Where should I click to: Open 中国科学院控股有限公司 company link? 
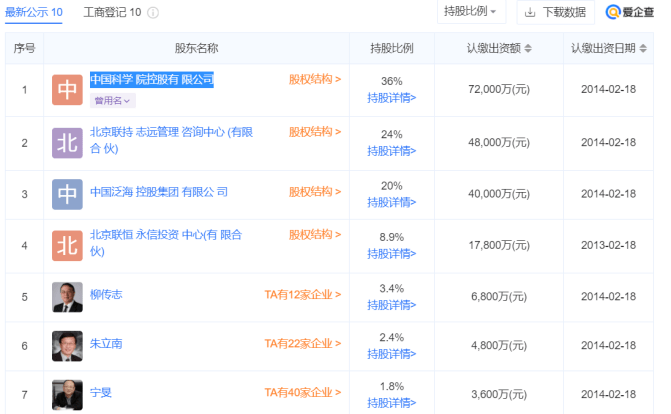tap(151, 79)
